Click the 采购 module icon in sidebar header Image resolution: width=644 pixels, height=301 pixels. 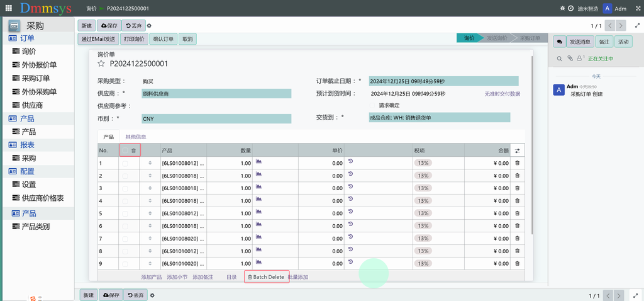pyautogui.click(x=14, y=25)
